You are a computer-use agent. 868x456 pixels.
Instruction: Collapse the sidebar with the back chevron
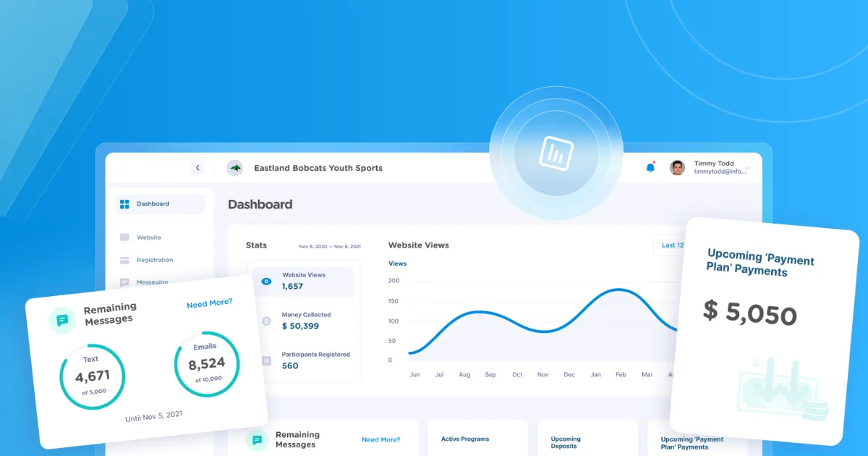coord(197,167)
